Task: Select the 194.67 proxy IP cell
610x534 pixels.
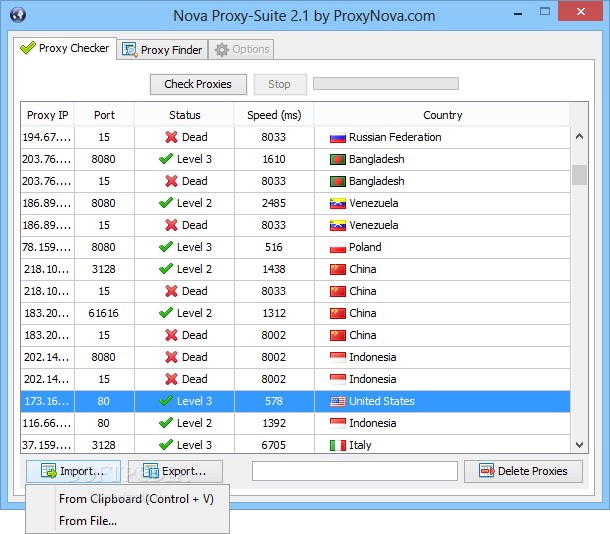Action: click(47, 137)
